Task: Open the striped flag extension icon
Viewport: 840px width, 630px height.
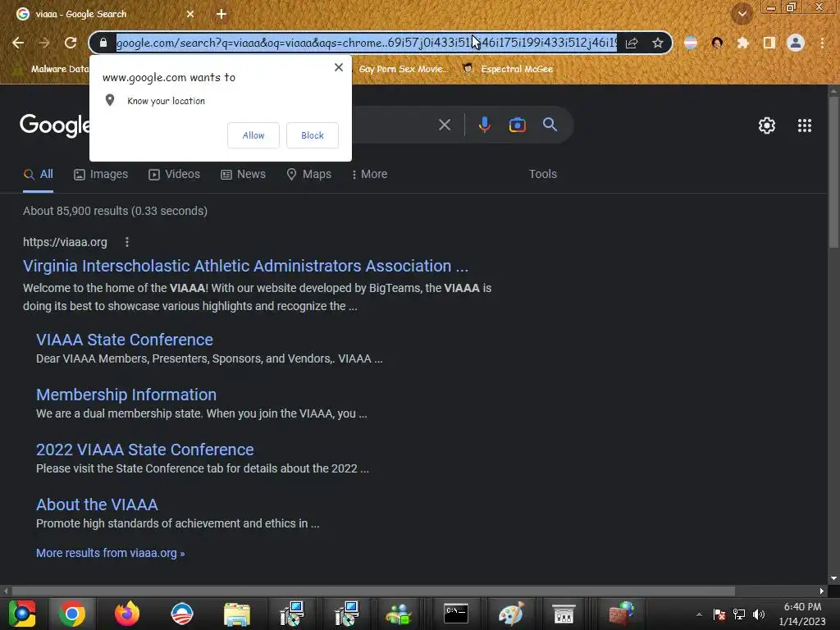Action: 691,43
